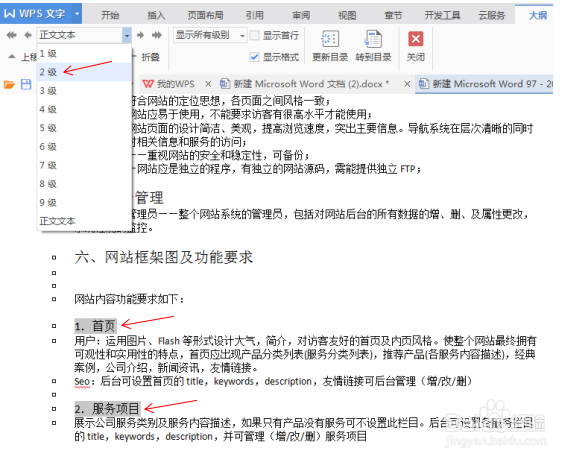The image size is (581, 462).
Task: Open WPS 文字 application menu arrow
Action: click(77, 14)
